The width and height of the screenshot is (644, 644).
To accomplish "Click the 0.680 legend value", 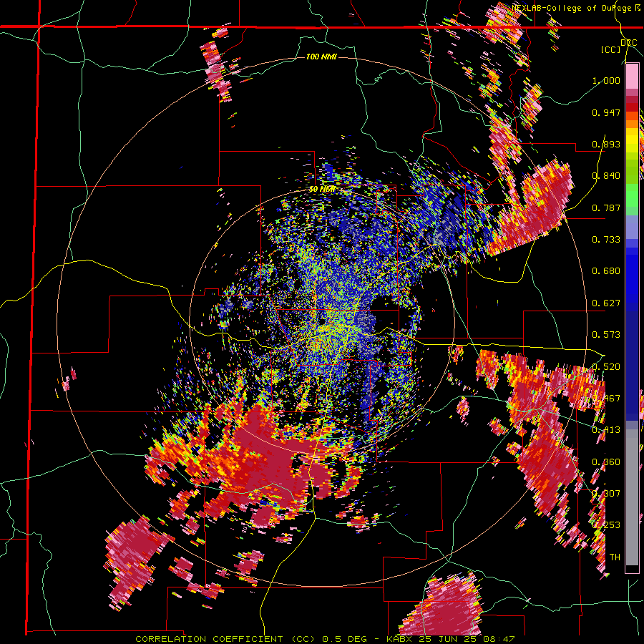I will (606, 271).
